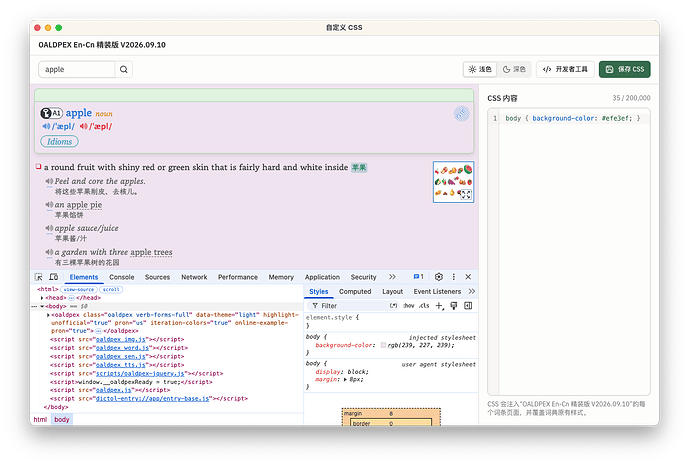Open the Security tab
The width and height of the screenshot is (689, 465).
tap(363, 277)
